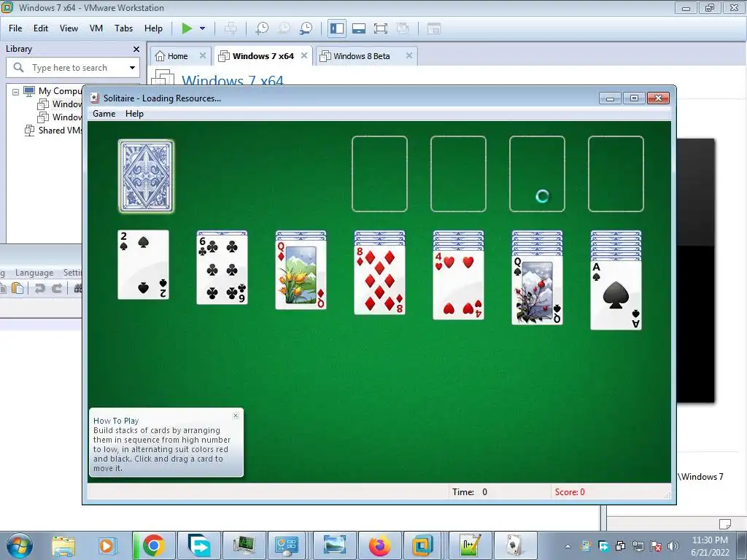Select the 6 of clubs card
Image resolution: width=747 pixels, height=560 pixels.
coord(222,270)
